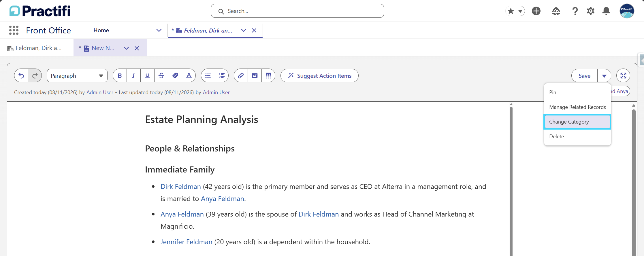Insert a bulleted list
This screenshot has height=256, width=644.
[208, 76]
